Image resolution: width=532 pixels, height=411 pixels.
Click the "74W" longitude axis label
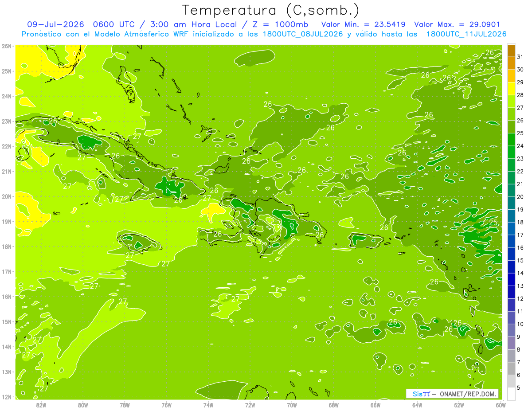point(208,405)
